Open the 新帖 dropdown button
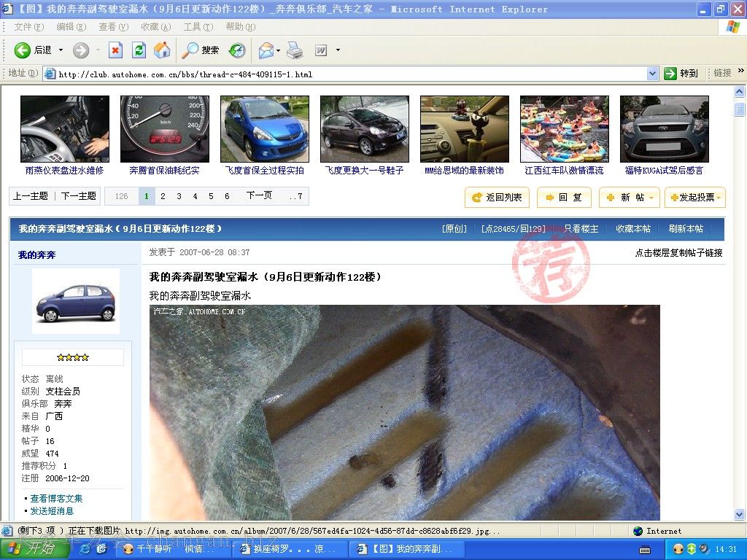The width and height of the screenshot is (747, 560). 630,198
